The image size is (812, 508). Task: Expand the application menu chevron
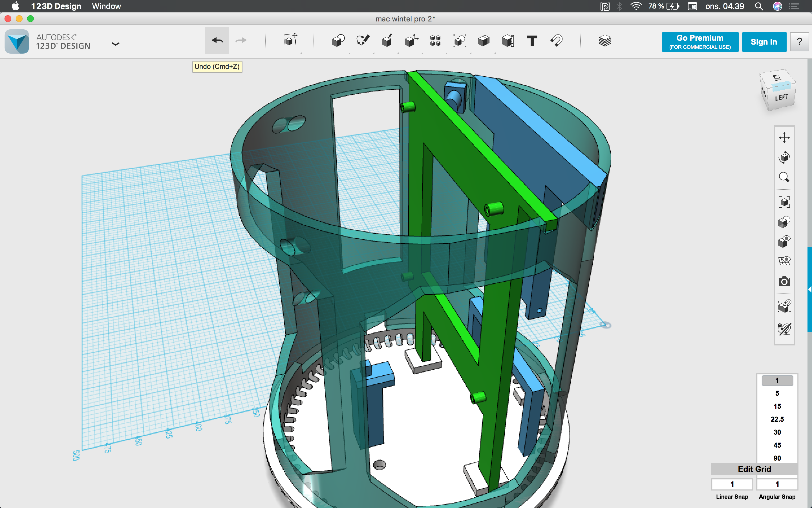pyautogui.click(x=115, y=44)
